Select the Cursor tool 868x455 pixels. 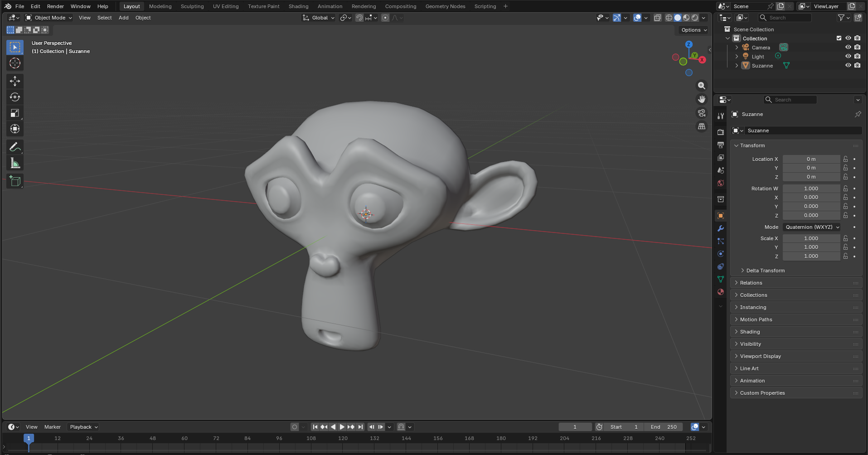pos(15,63)
